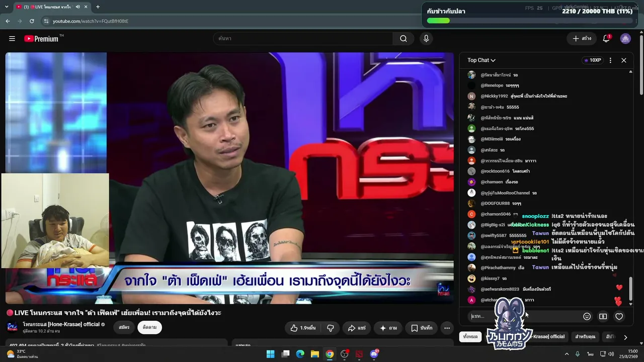Open a new browser tab
644x362 pixels.
pos(98,7)
